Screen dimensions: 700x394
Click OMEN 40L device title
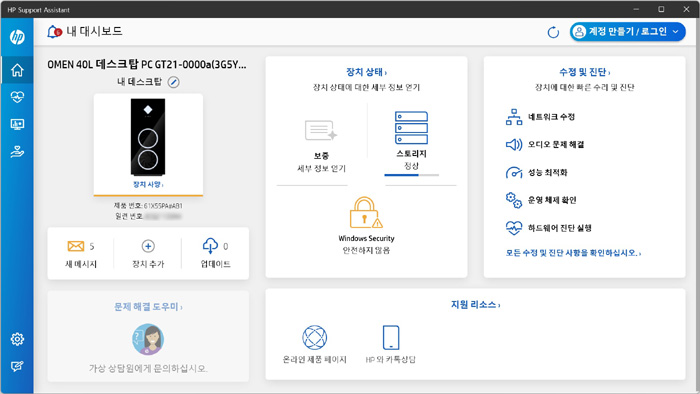[x=147, y=64]
